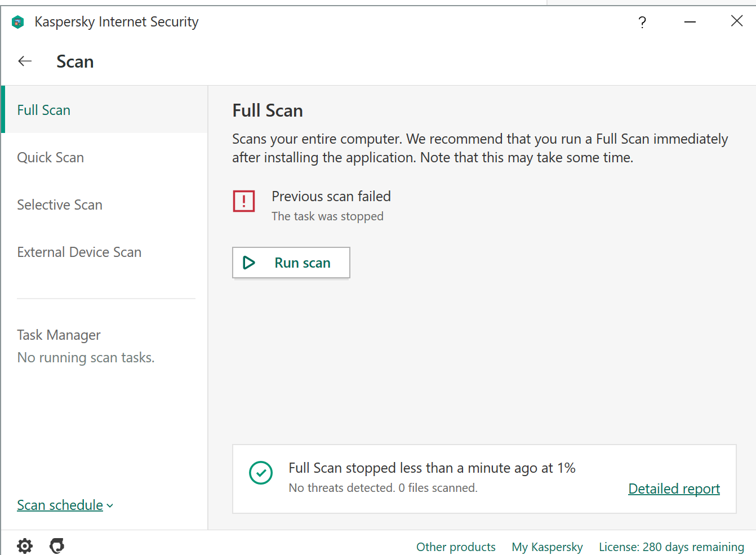Viewport: 756px width, 555px height.
Task: Click the red warning exclamation icon
Action: point(244,201)
